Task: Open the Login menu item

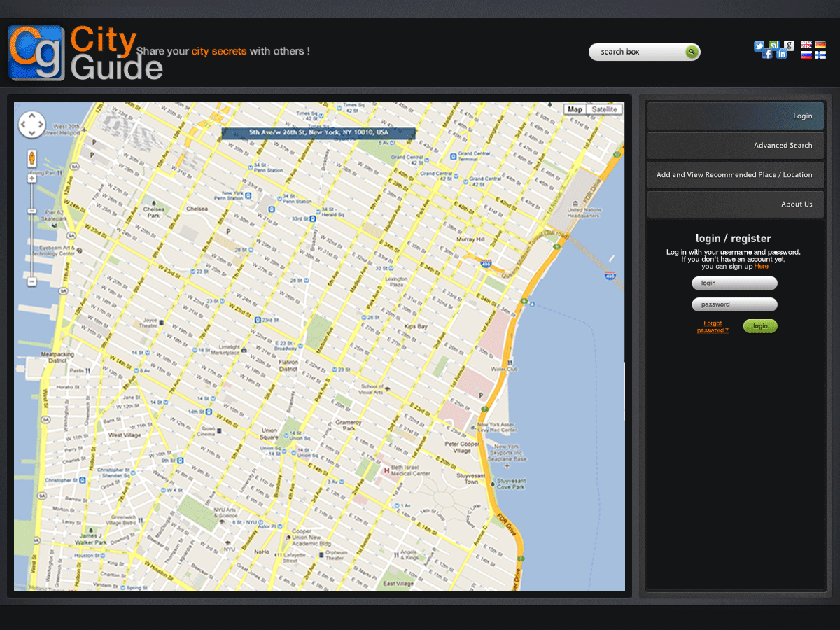Action: click(736, 116)
